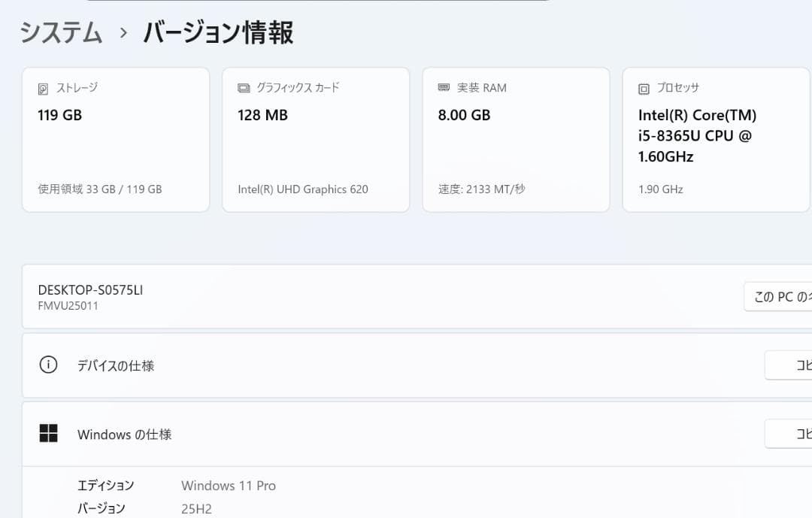Open the 実装 RAM 8.00 GB card
This screenshot has height=518, width=812.
tap(516, 139)
